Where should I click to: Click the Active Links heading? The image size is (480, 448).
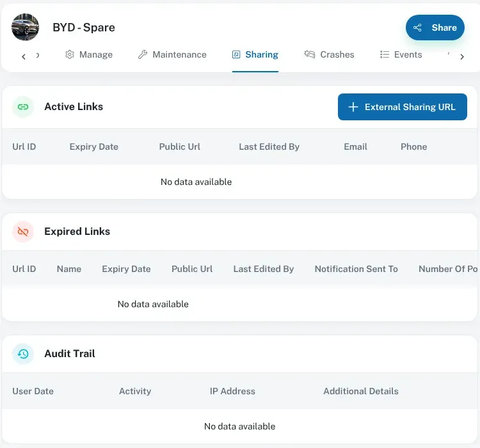(74, 107)
